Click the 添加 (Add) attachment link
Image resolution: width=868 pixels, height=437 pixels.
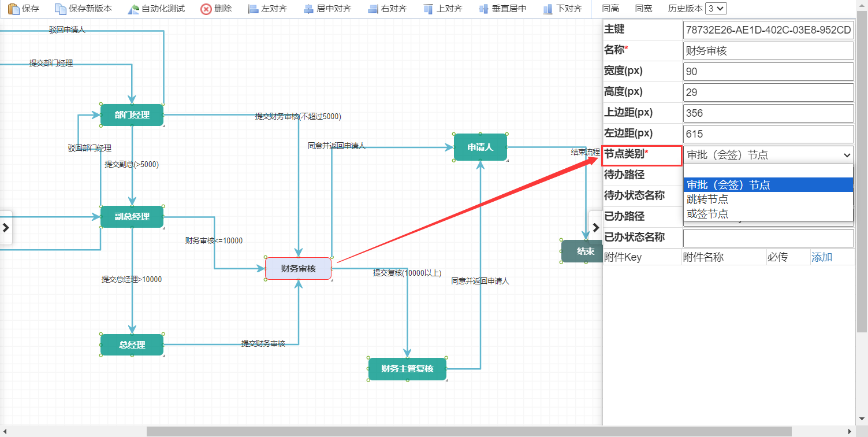pos(822,257)
